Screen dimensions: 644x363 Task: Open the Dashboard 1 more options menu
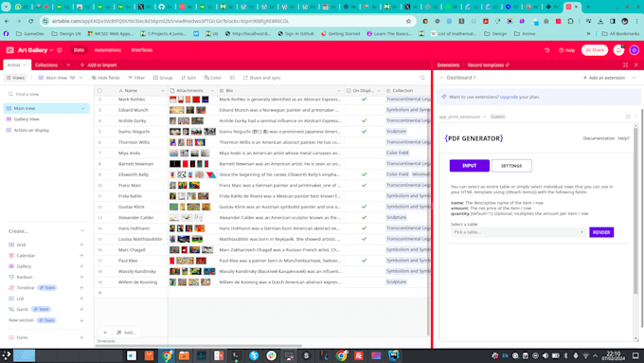tap(635, 78)
